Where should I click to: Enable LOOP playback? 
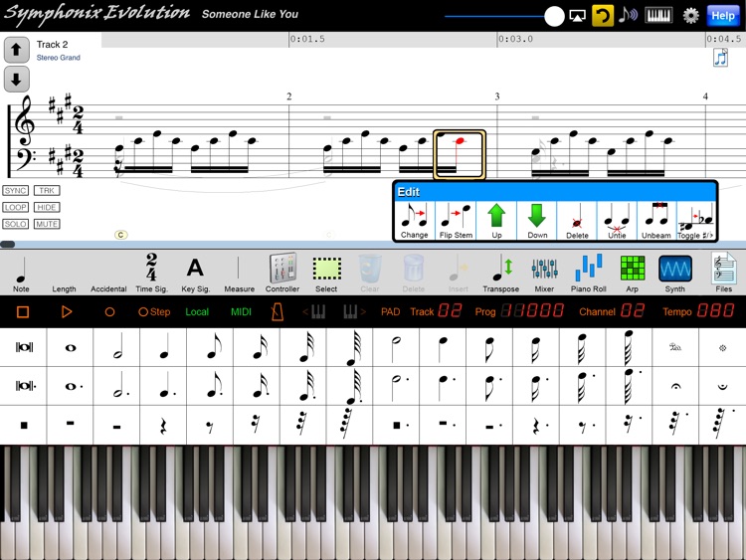[15, 208]
